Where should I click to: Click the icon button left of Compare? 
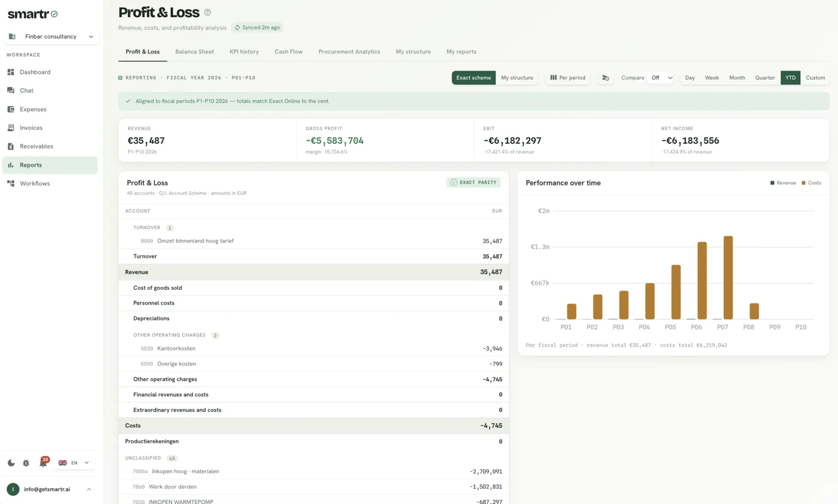coord(605,77)
